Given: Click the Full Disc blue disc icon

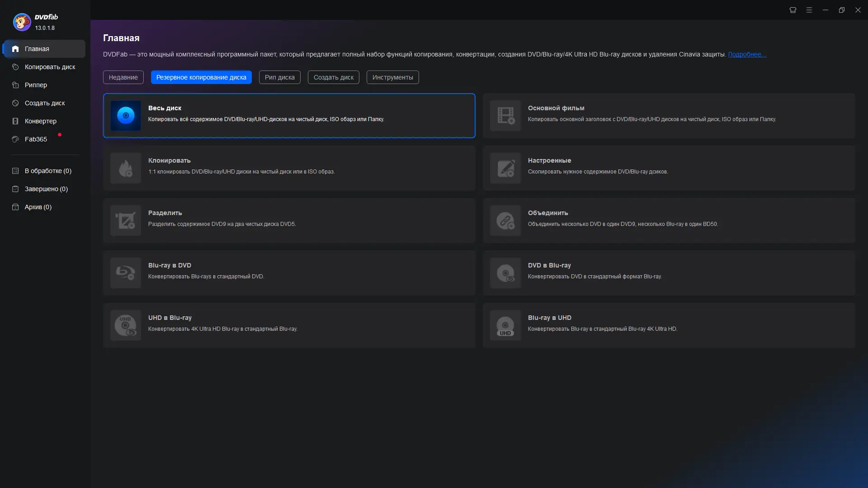Looking at the screenshot, I should point(126,116).
